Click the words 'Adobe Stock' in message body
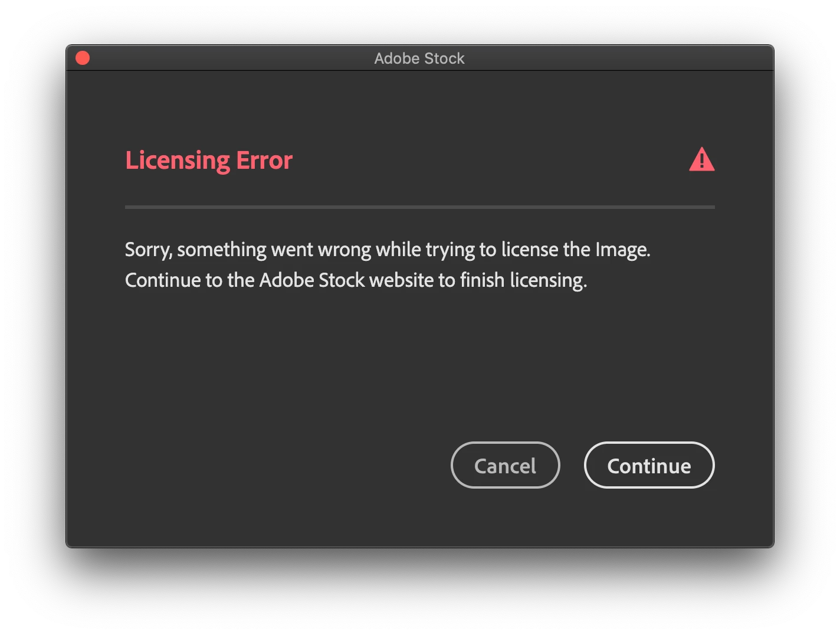Image resolution: width=840 pixels, height=635 pixels. 312,280
